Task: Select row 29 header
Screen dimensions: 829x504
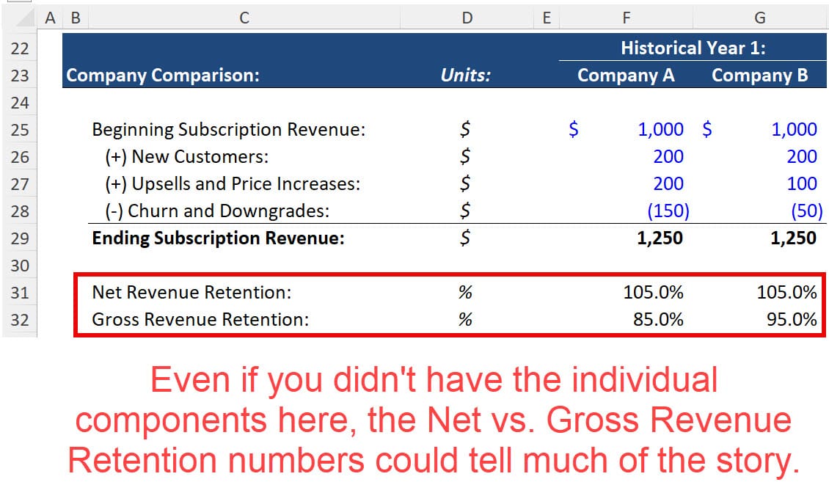Action: (20, 238)
